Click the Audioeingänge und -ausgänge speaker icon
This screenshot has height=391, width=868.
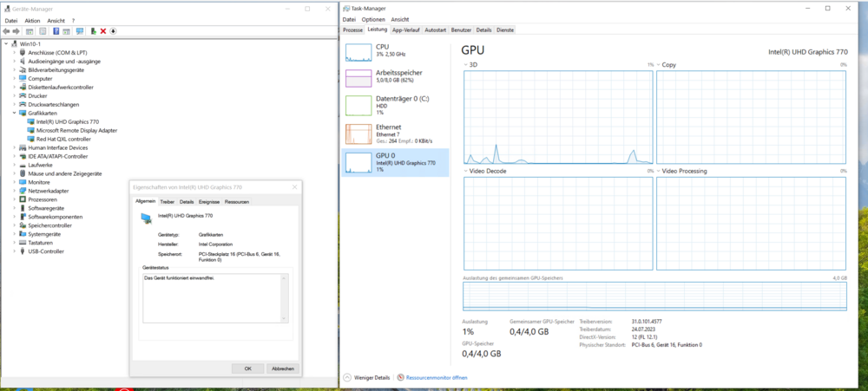[23, 62]
